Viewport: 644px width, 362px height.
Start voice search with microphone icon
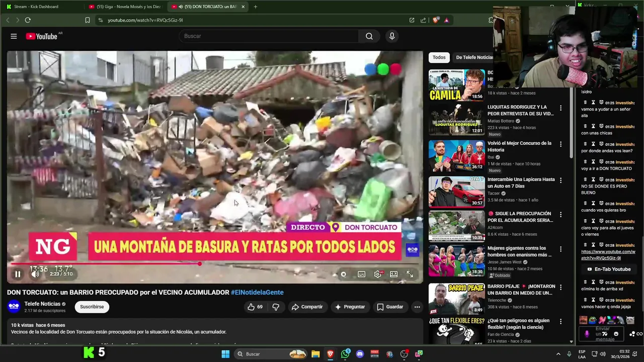pyautogui.click(x=392, y=36)
